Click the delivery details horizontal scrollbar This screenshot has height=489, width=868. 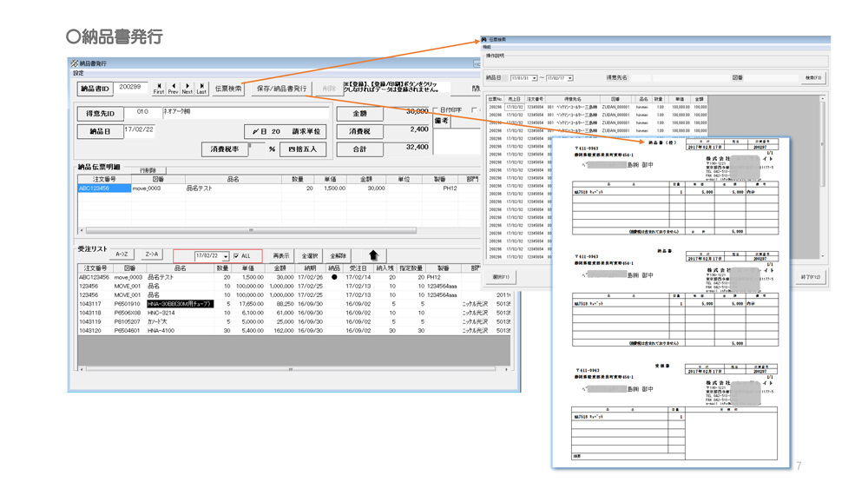point(252,230)
